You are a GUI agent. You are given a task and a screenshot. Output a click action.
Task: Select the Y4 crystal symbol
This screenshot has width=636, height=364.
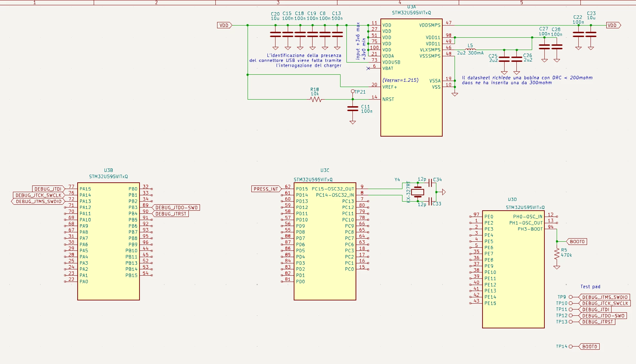point(417,192)
